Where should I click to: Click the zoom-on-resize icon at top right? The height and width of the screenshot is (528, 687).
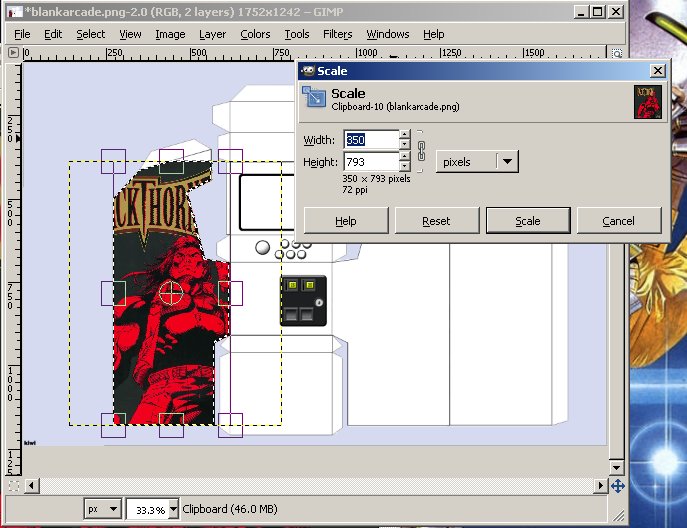click(616, 53)
